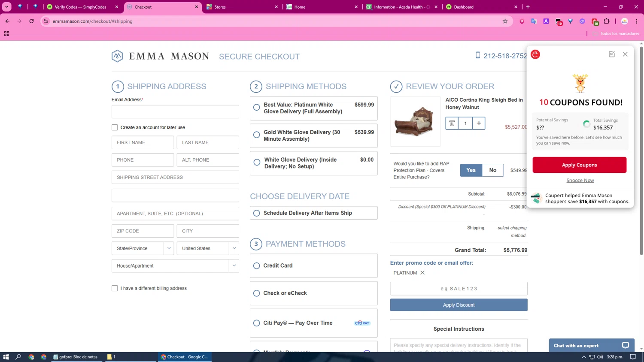Open the Google Translate extension
Screen dimensions: 644x362
click(534, 21)
